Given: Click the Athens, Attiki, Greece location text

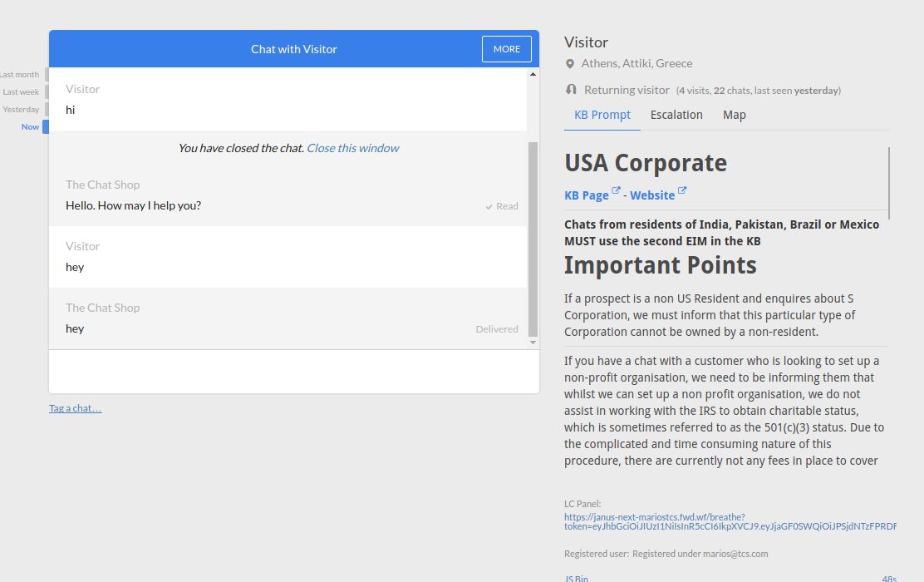Looking at the screenshot, I should point(636,64).
